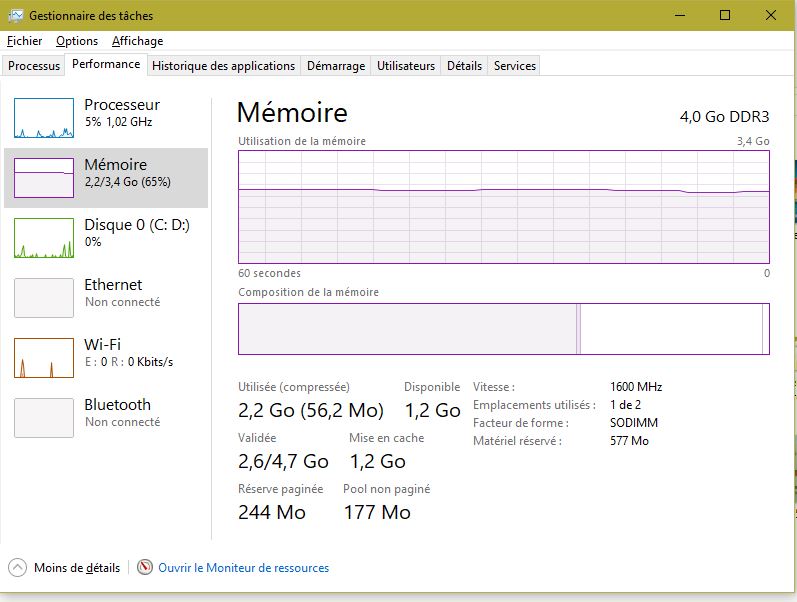Viewport: 797px width, 602px height.
Task: Click the memory composition bar
Action: (x=503, y=329)
